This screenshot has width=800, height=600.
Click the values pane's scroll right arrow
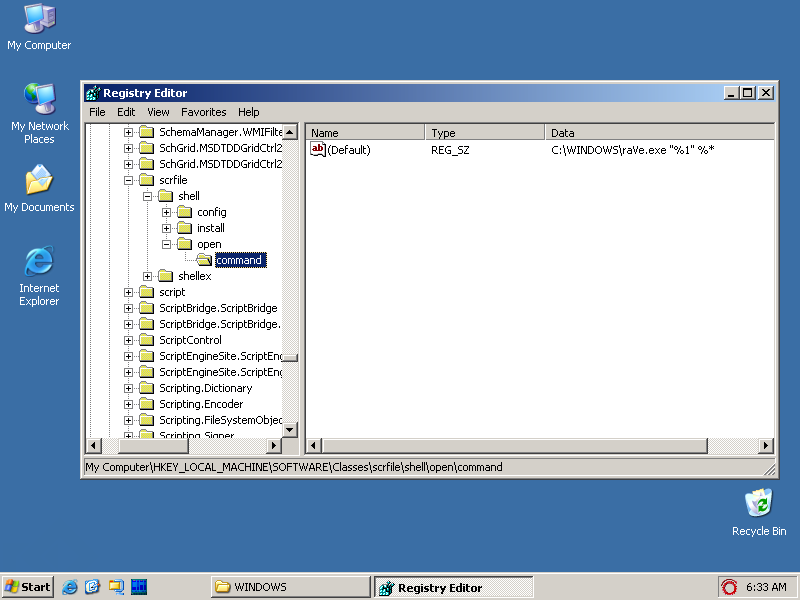(x=766, y=445)
